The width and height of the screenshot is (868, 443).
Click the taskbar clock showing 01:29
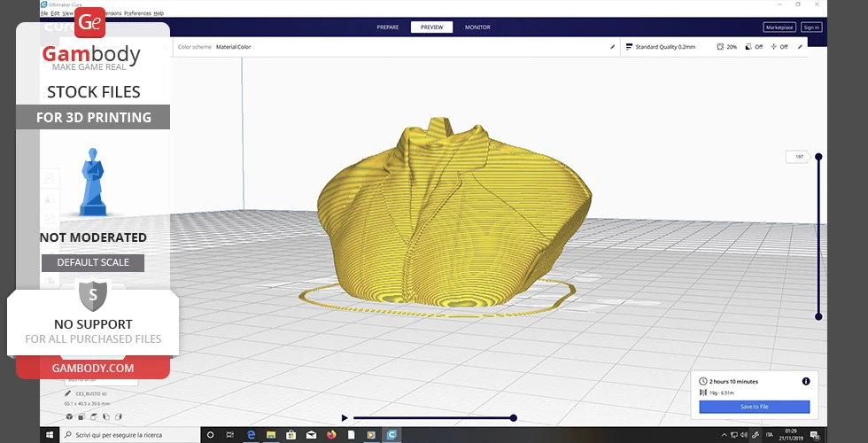coord(793,435)
